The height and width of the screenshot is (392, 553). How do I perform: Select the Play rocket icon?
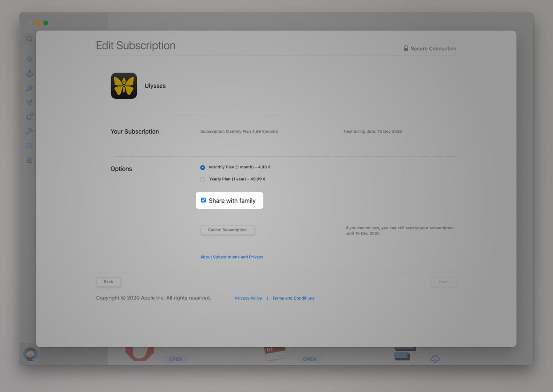point(29,117)
